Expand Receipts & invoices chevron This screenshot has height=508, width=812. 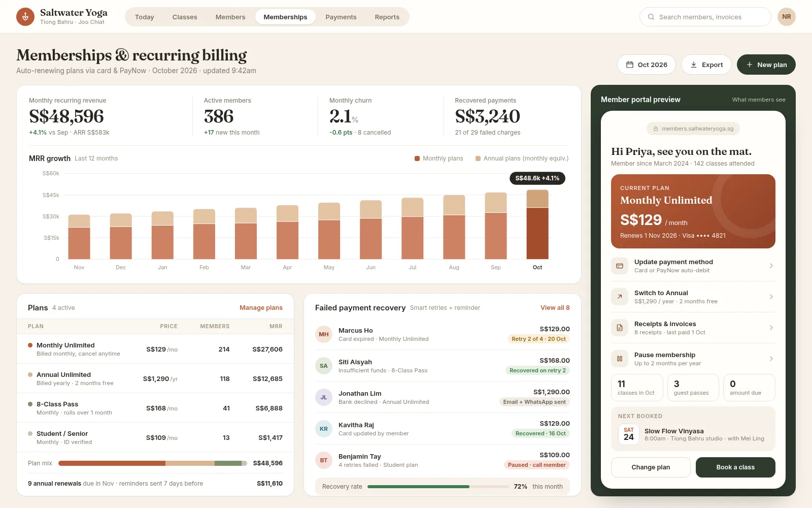[x=771, y=328]
